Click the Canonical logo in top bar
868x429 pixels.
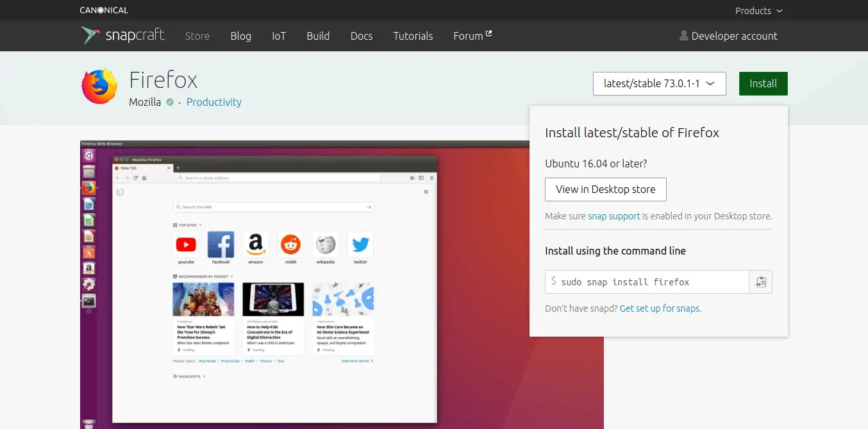tap(104, 10)
